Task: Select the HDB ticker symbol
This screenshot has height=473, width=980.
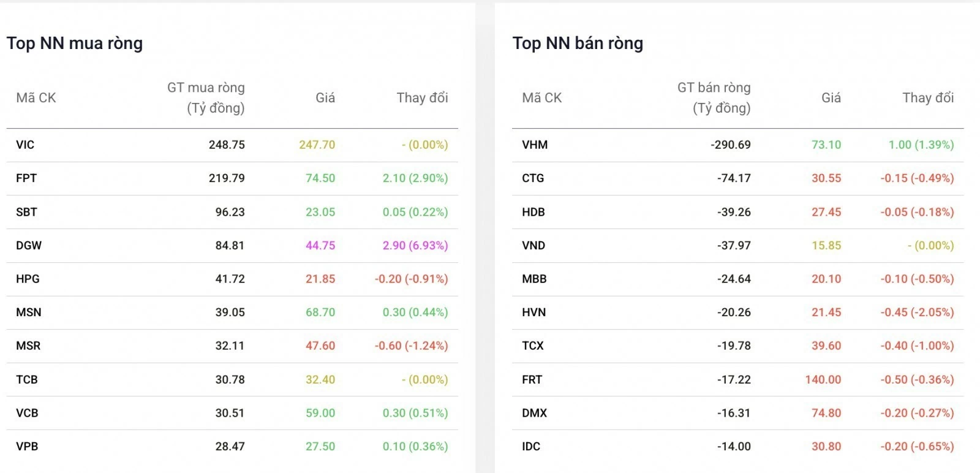Action: [x=533, y=212]
